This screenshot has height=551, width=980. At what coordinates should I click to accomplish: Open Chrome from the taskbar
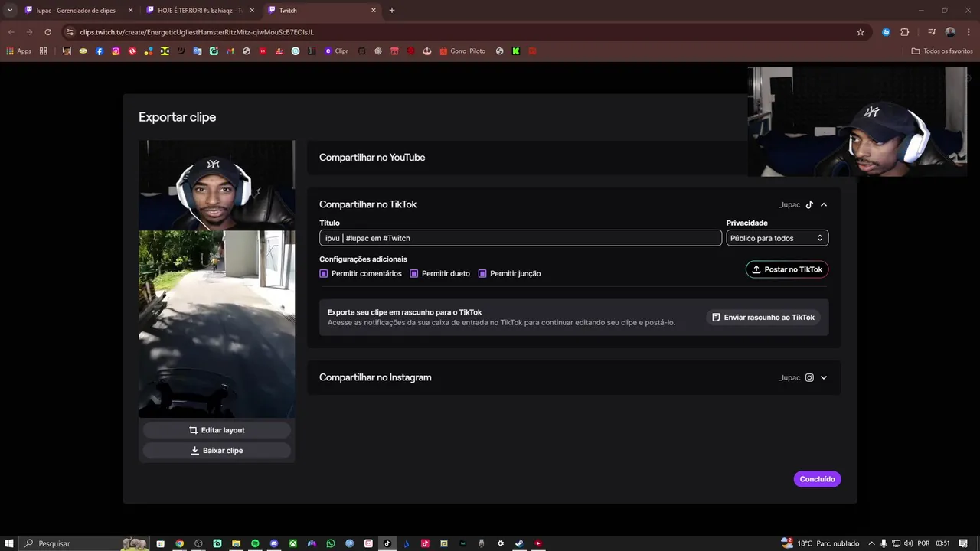(179, 543)
